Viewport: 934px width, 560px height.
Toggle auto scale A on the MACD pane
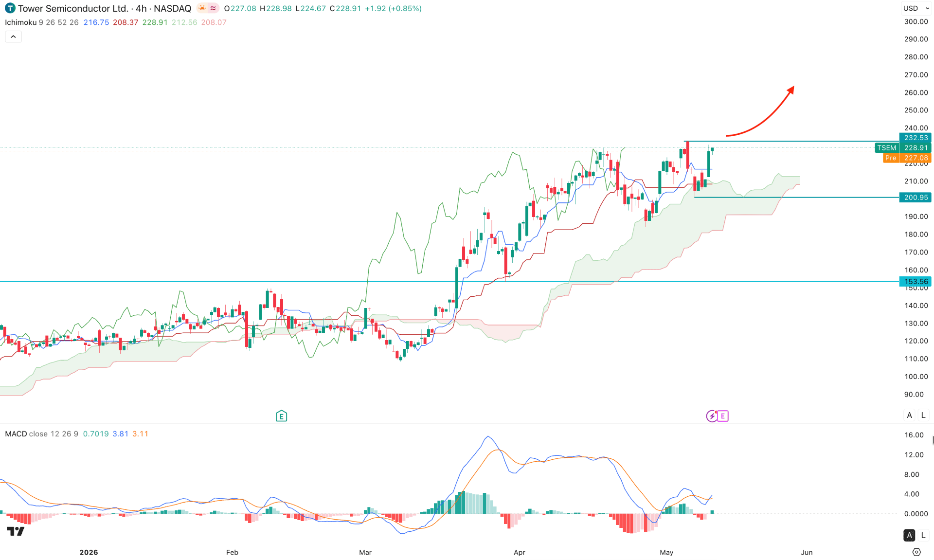(909, 535)
